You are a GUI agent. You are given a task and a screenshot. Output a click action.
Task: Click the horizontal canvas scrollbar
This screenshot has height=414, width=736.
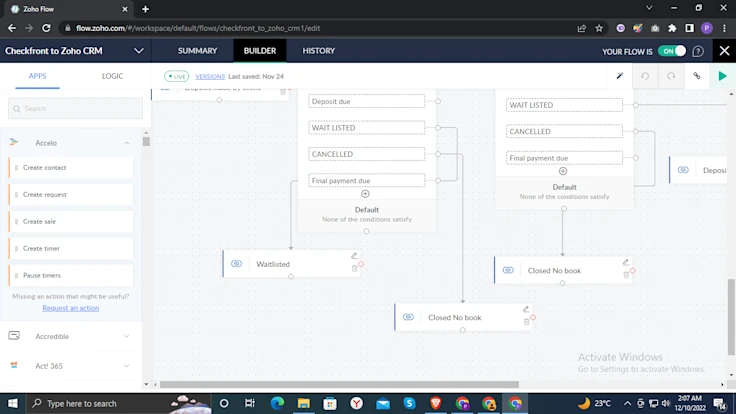[x=339, y=384]
